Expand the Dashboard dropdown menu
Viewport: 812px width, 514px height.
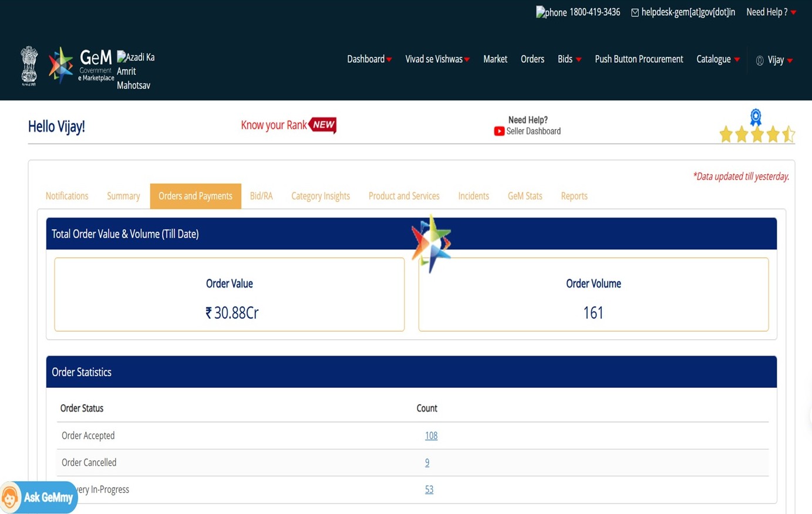(x=369, y=59)
